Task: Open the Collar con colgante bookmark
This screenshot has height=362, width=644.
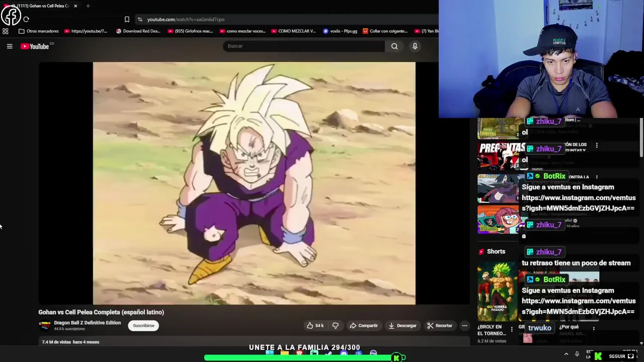Action: 385,31
